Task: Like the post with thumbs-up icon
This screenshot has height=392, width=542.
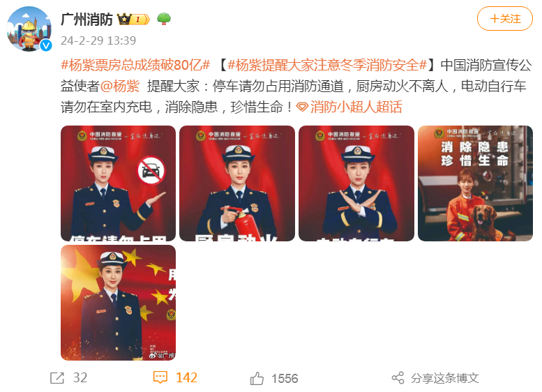Action: tap(257, 378)
